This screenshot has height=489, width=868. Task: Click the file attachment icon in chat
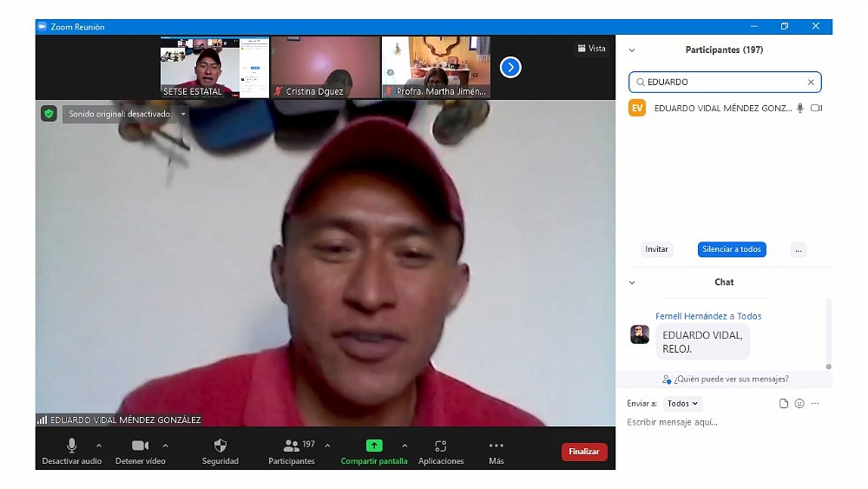coord(784,404)
